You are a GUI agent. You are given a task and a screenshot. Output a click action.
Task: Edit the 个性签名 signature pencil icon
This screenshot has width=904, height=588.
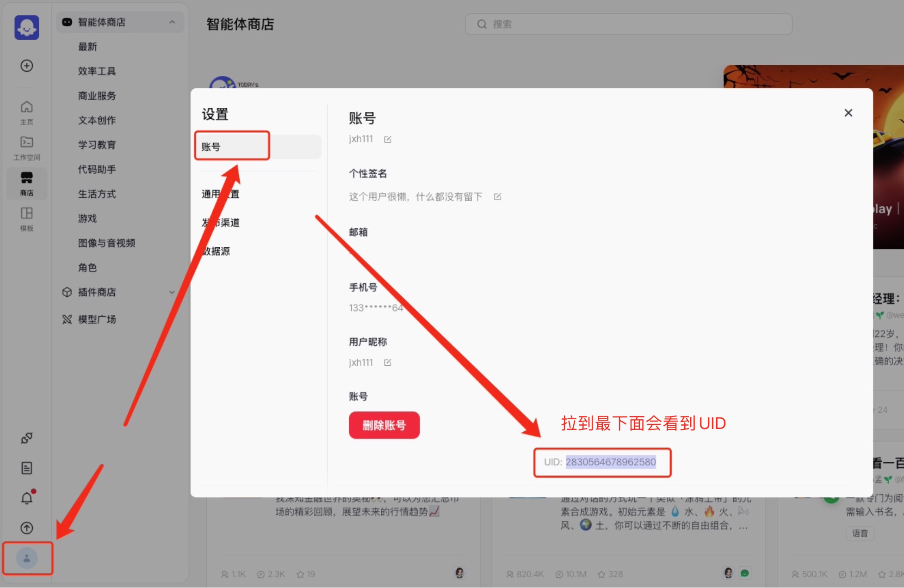click(497, 196)
